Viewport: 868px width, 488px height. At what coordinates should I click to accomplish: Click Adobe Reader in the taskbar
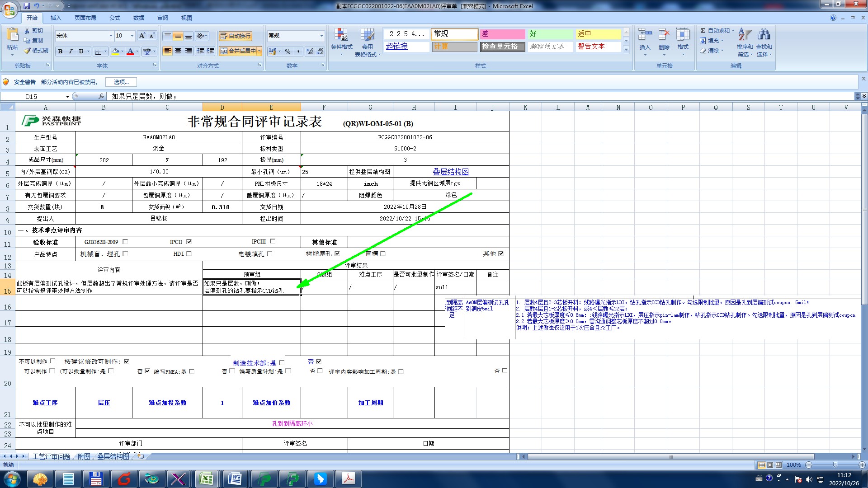pyautogui.click(x=349, y=479)
